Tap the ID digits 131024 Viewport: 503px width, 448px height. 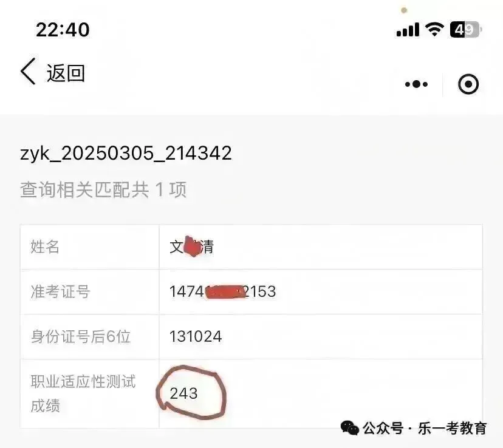[x=196, y=336]
